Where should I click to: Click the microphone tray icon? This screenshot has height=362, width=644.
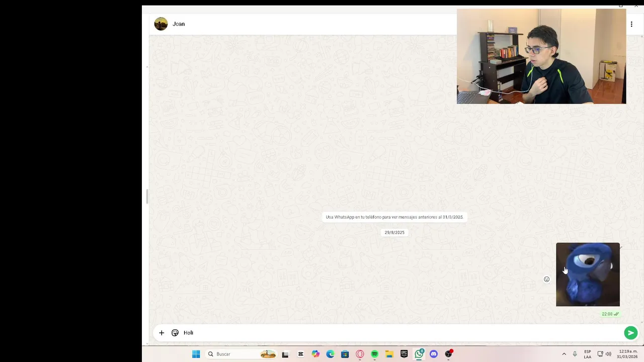point(575,354)
